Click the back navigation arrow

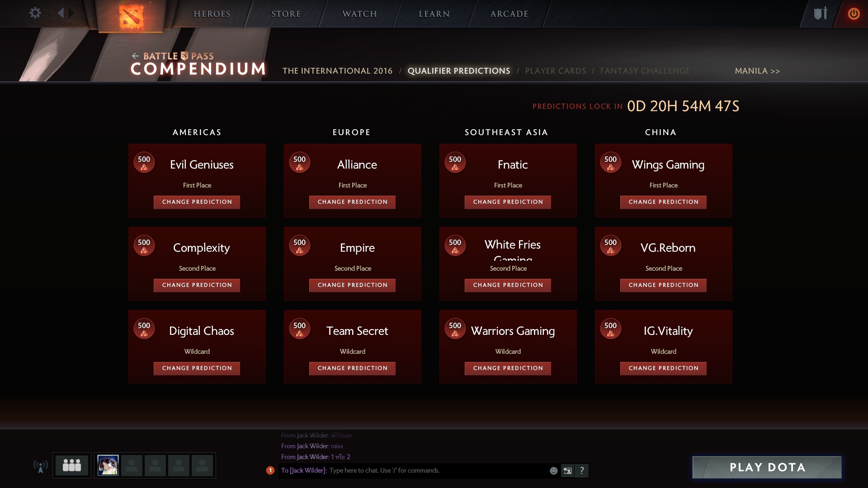(61, 13)
